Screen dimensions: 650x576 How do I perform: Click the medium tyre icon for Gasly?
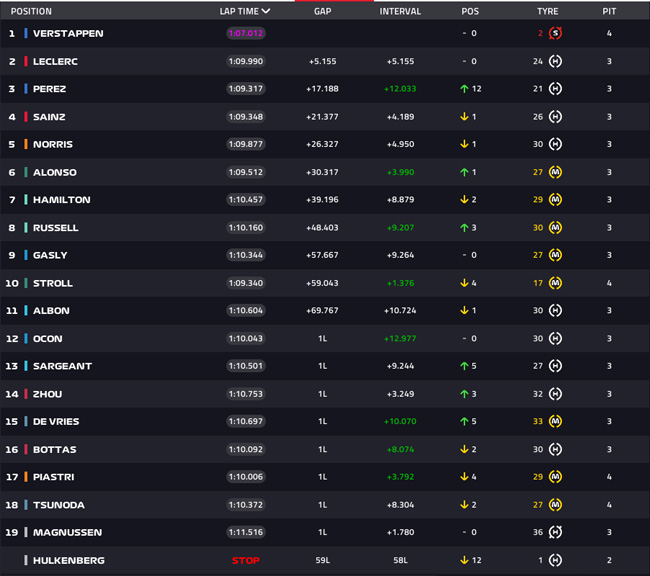[x=555, y=255]
